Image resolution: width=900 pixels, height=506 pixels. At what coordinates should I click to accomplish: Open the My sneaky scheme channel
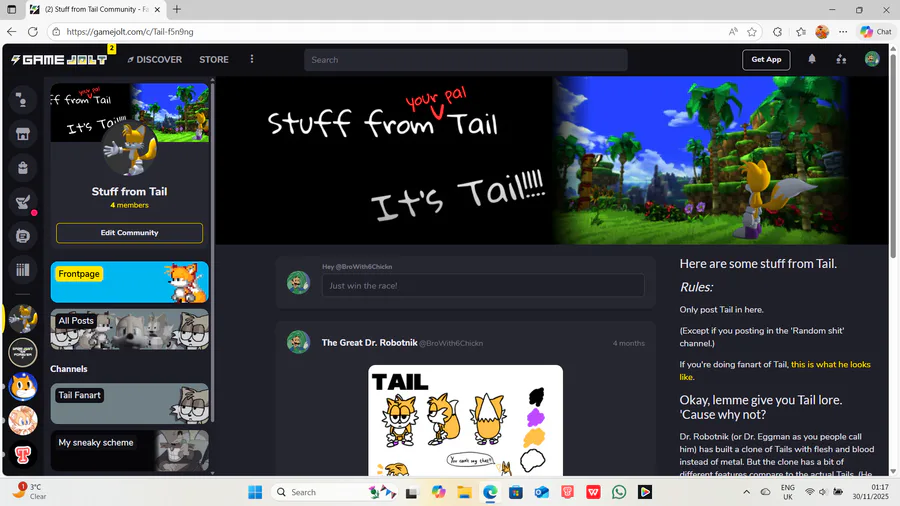(129, 450)
